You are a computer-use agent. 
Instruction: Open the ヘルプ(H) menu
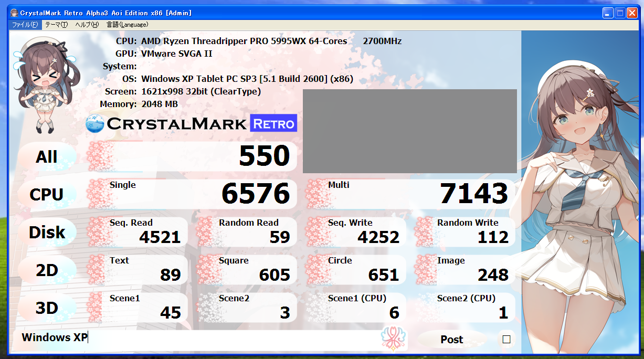(87, 25)
